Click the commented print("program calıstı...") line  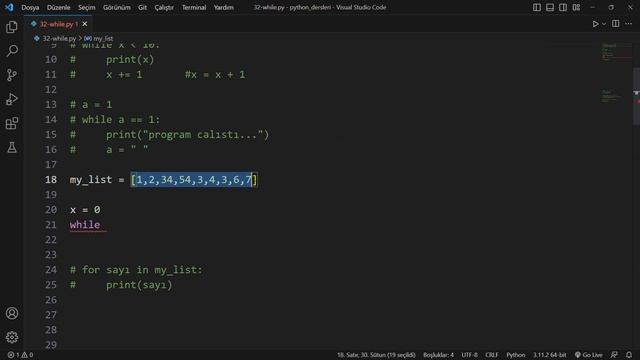coord(169,135)
